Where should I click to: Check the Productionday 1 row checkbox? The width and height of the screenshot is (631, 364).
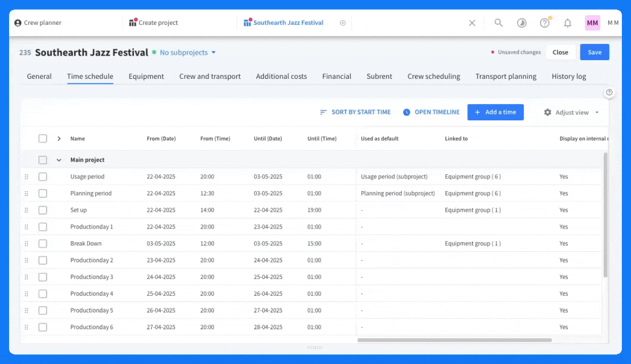click(42, 226)
